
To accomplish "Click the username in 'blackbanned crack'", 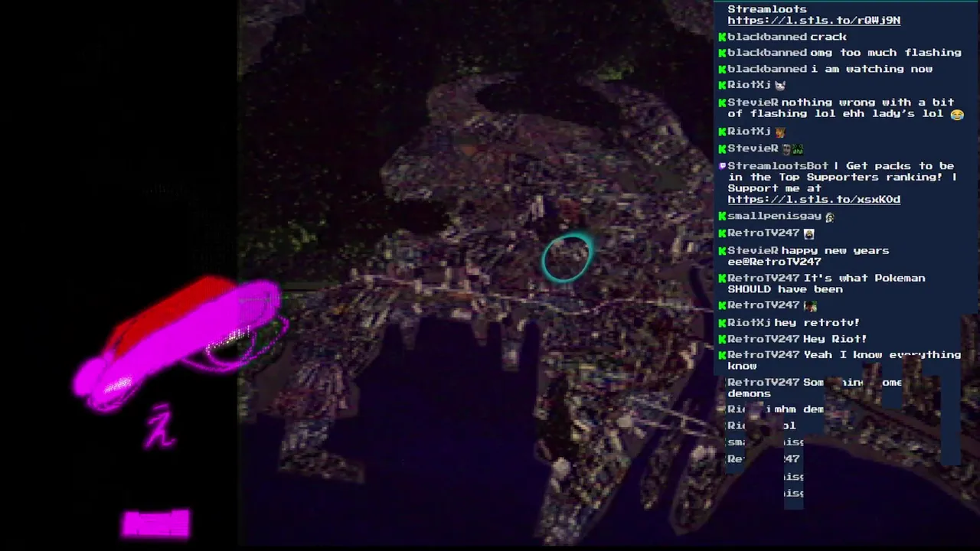I will [767, 37].
